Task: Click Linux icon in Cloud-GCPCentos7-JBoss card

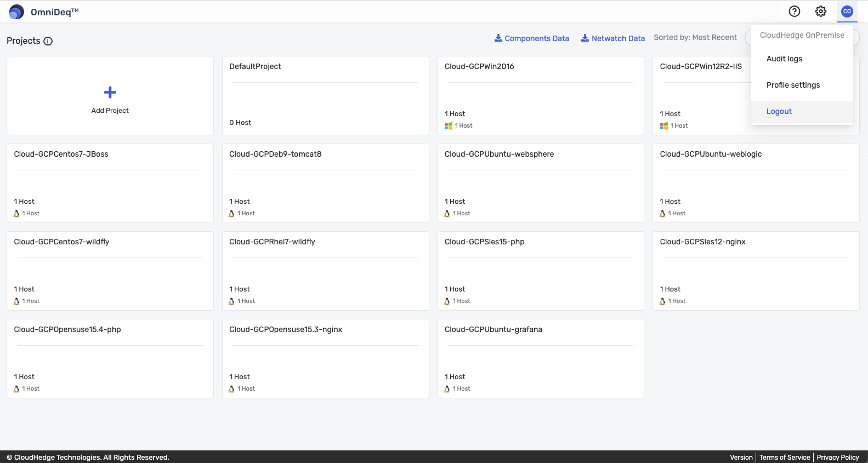Action: tap(16, 214)
